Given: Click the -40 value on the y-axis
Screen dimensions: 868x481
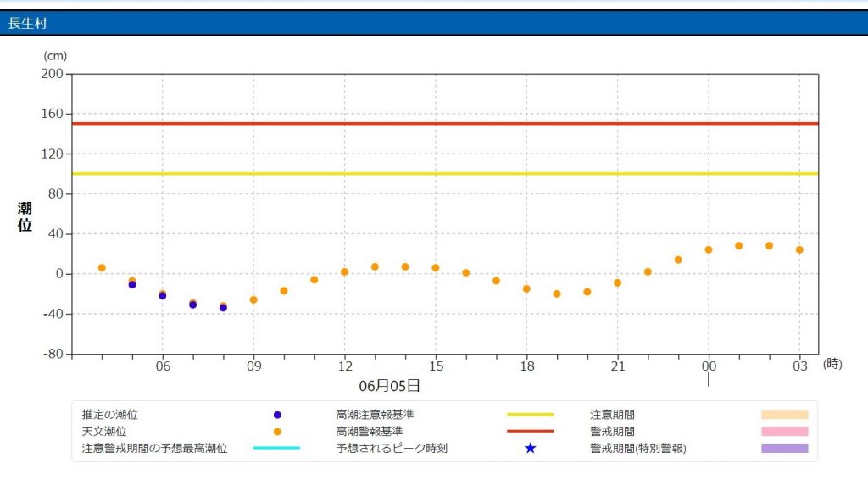Looking at the screenshot, I should point(53,314).
